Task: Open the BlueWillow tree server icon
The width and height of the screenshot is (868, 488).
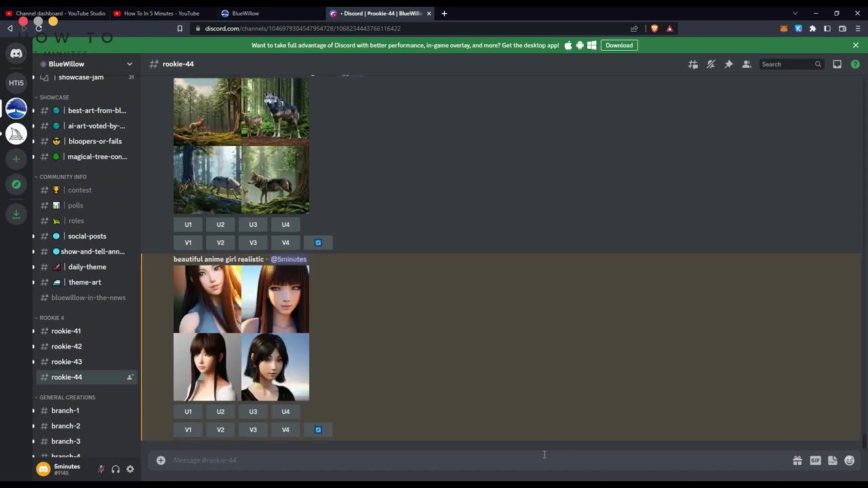Action: coord(16,108)
